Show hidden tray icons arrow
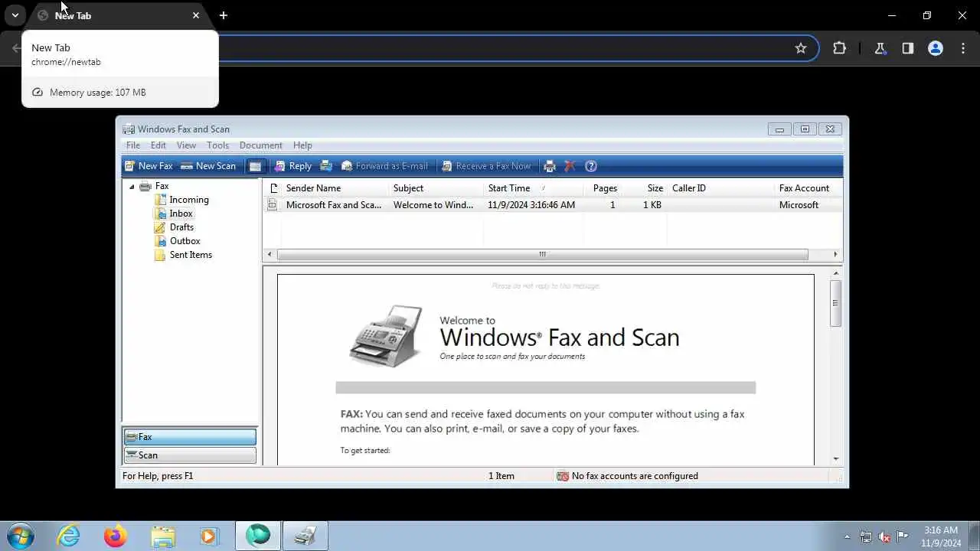The height and width of the screenshot is (551, 980). pos(847,536)
